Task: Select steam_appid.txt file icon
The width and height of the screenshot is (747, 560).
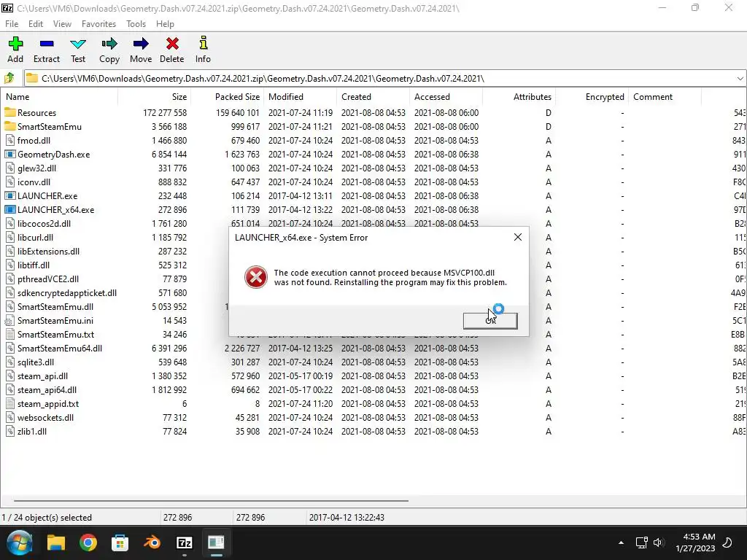Action: tap(10, 404)
